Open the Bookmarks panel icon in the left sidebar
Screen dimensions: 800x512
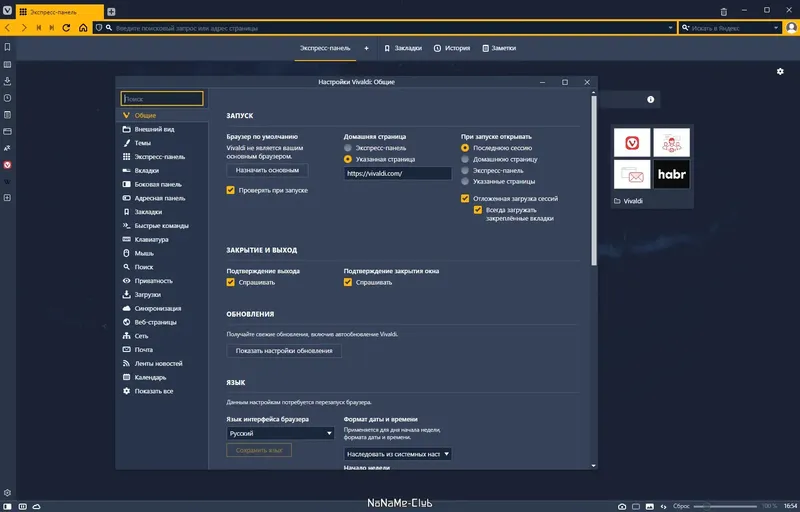pyautogui.click(x=7, y=47)
